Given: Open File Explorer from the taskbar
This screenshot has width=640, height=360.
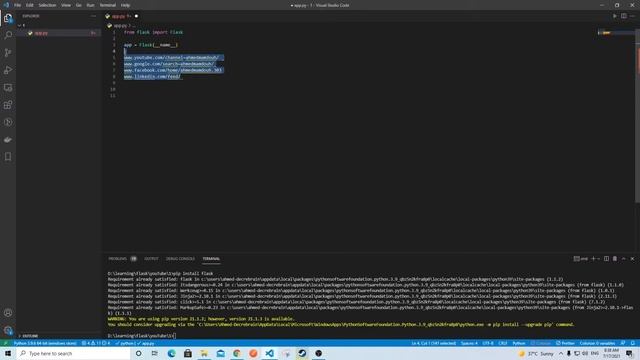Looking at the screenshot, I should pyautogui.click(x=204, y=353).
